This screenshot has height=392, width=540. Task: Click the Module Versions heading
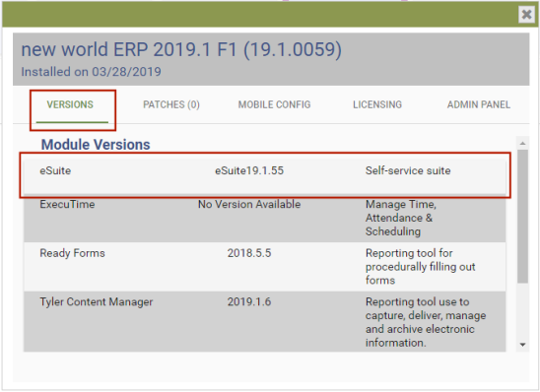96,145
